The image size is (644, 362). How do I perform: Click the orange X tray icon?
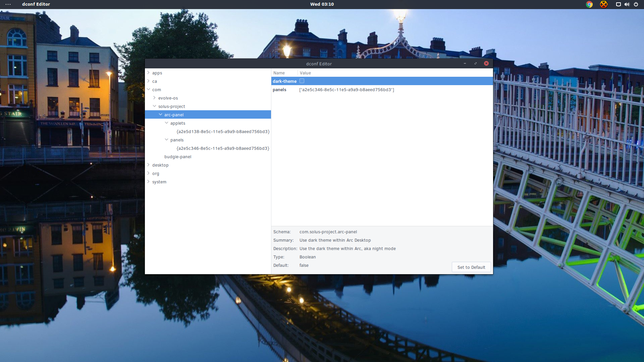[x=604, y=4]
